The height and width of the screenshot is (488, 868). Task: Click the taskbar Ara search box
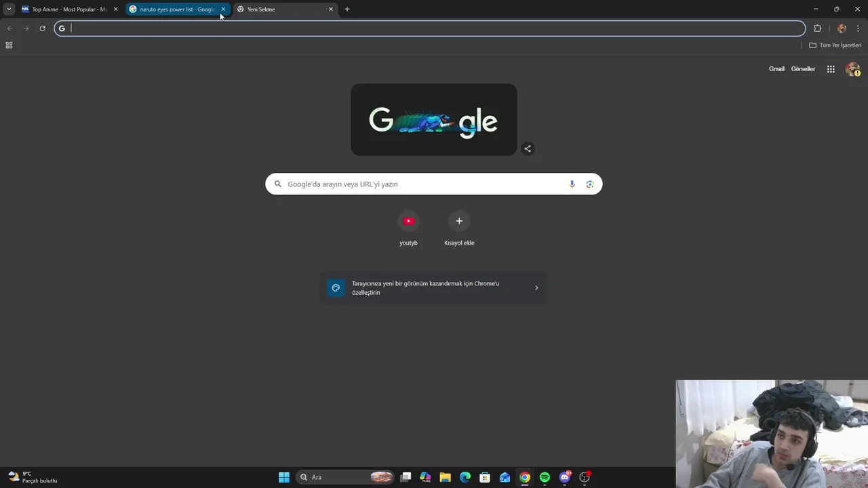346,477
